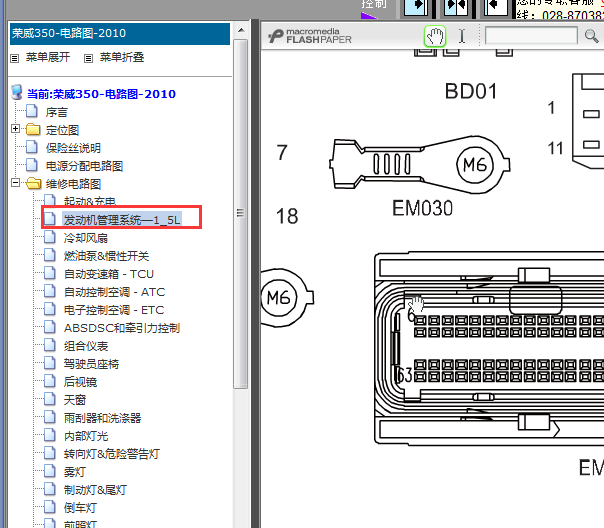Open 转向灯&危险警告灯 page
The image size is (604, 528).
112,454
